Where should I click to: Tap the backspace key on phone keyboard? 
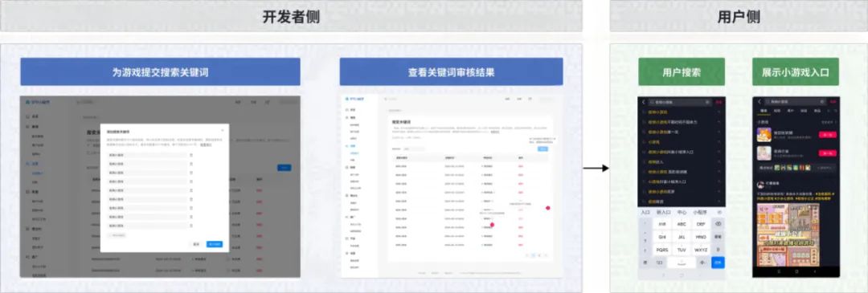(x=718, y=224)
